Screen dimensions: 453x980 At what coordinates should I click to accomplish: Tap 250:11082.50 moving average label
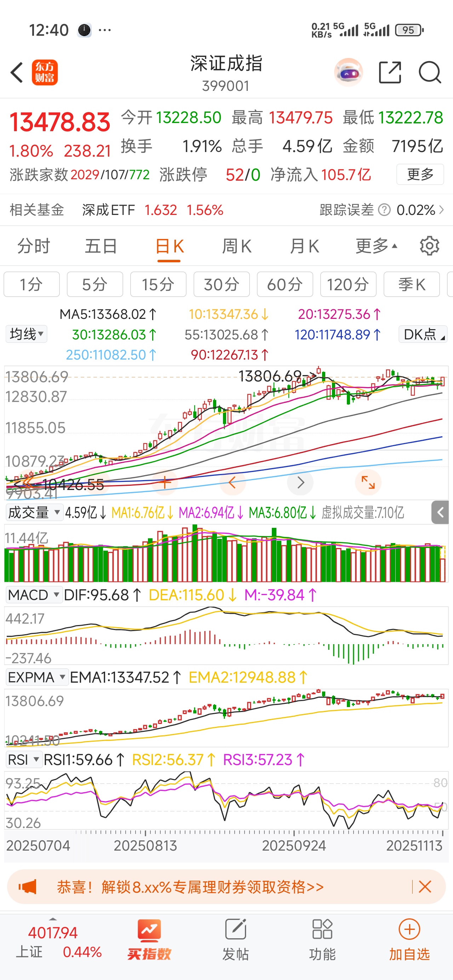click(x=111, y=355)
